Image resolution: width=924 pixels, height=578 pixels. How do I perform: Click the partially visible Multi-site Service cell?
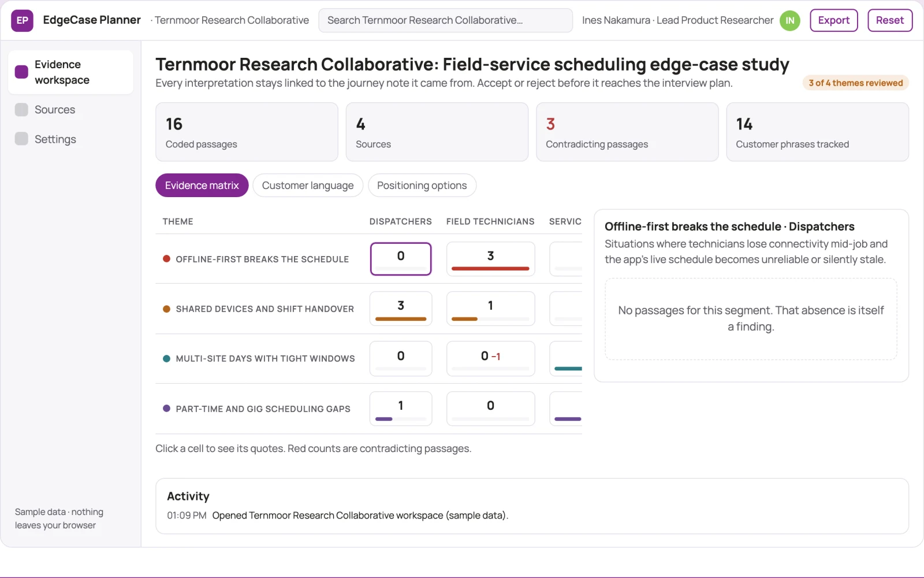566,358
